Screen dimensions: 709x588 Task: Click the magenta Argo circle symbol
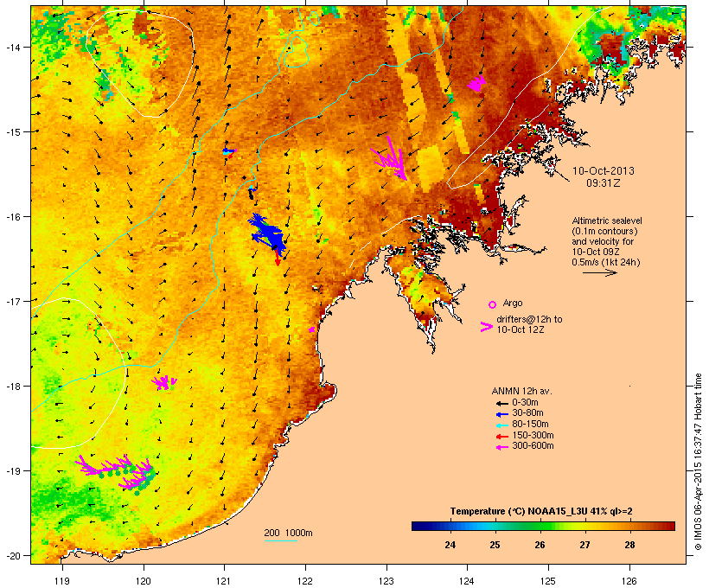(493, 304)
